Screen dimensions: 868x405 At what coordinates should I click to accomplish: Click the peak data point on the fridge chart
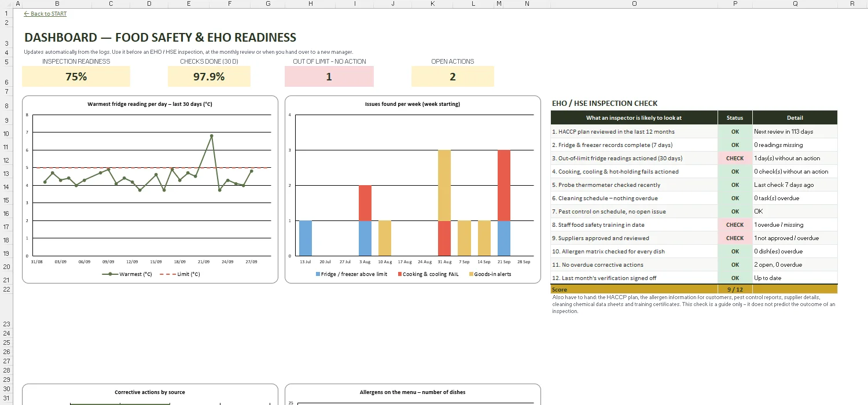pos(212,135)
